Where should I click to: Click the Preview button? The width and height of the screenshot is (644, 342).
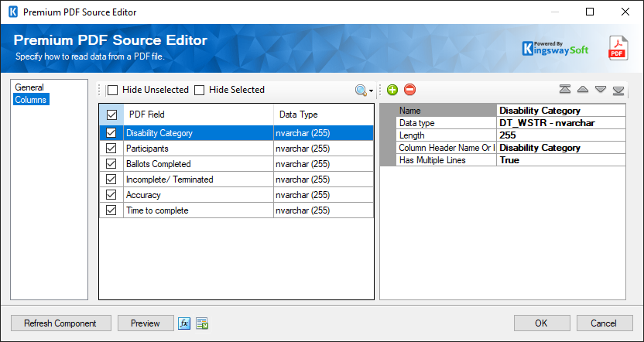tap(145, 323)
